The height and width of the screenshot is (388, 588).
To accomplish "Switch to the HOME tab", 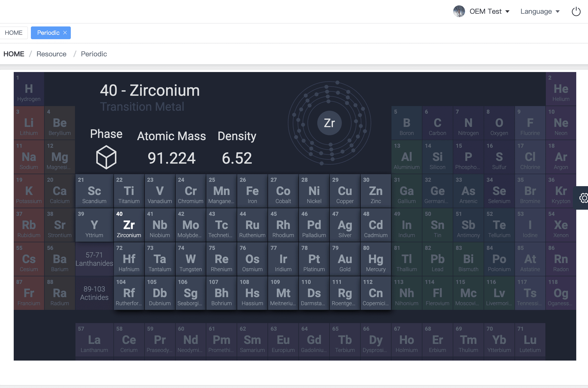I will tap(14, 33).
